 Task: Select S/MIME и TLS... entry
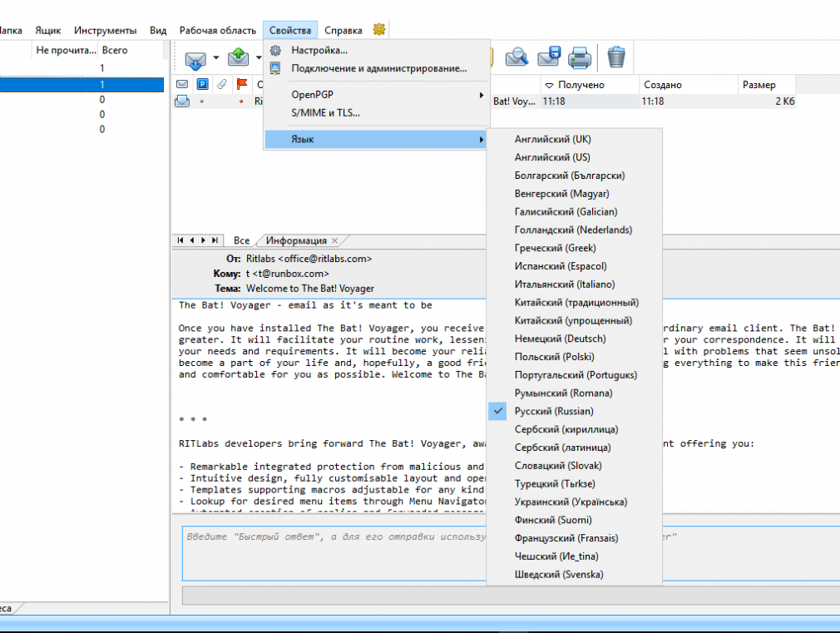click(377, 112)
